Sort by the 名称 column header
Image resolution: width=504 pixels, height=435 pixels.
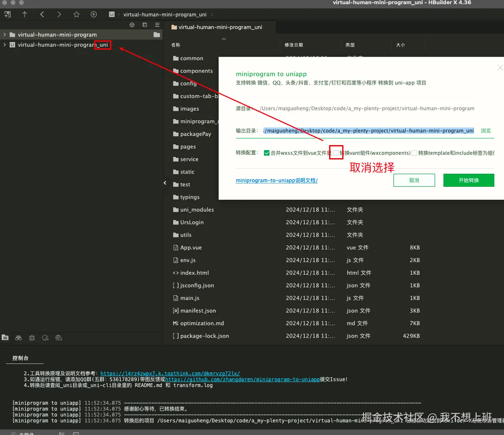click(176, 45)
